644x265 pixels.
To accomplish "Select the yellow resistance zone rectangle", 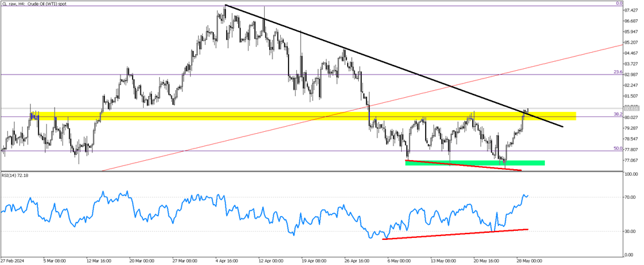I will pos(302,116).
